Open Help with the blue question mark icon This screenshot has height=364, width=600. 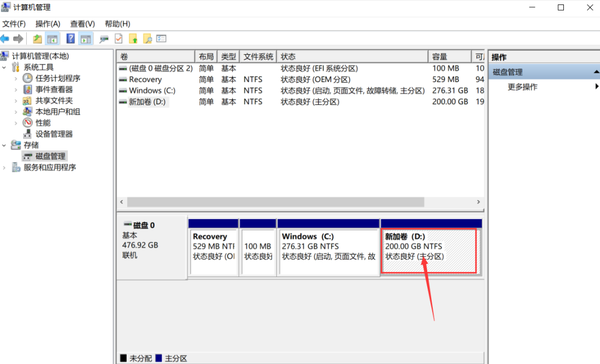tap(70, 39)
